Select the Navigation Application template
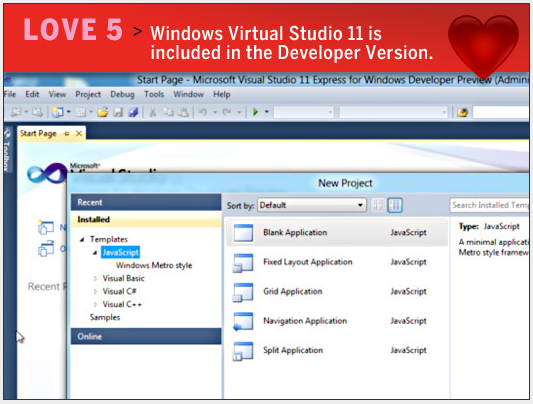Viewport: 533px width, 404px height. click(x=337, y=321)
